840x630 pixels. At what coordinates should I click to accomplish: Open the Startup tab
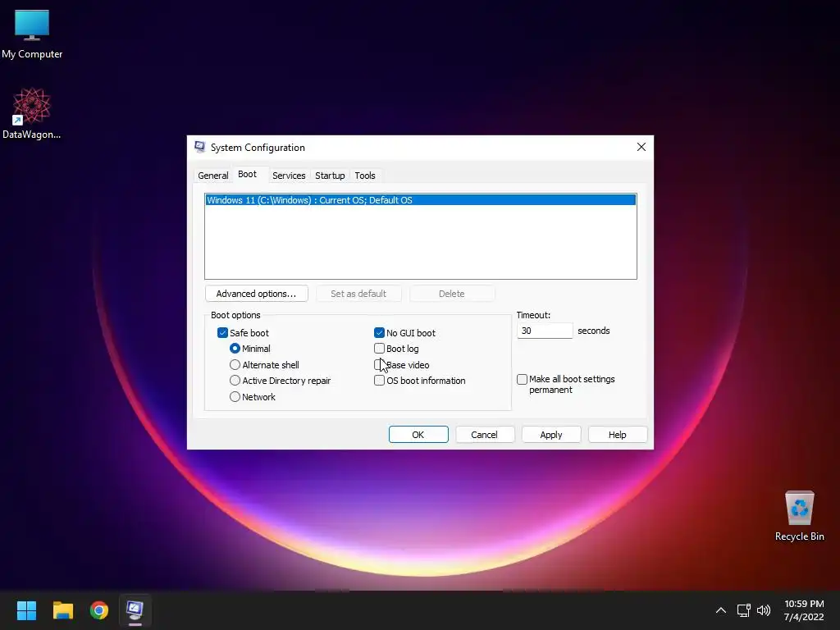[330, 176]
